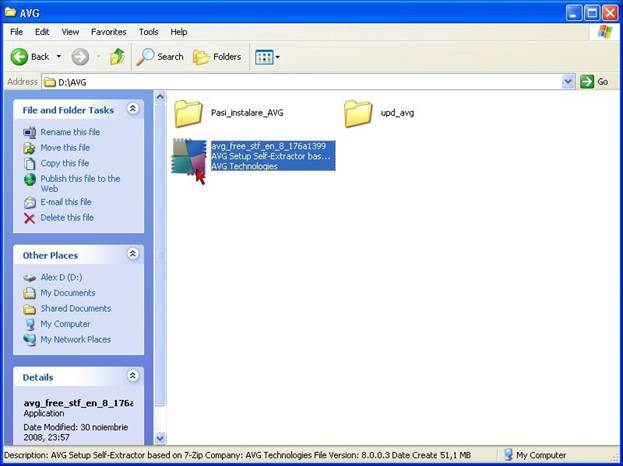The image size is (623, 466).
Task: Click the Description text in status bar
Action: click(220, 455)
